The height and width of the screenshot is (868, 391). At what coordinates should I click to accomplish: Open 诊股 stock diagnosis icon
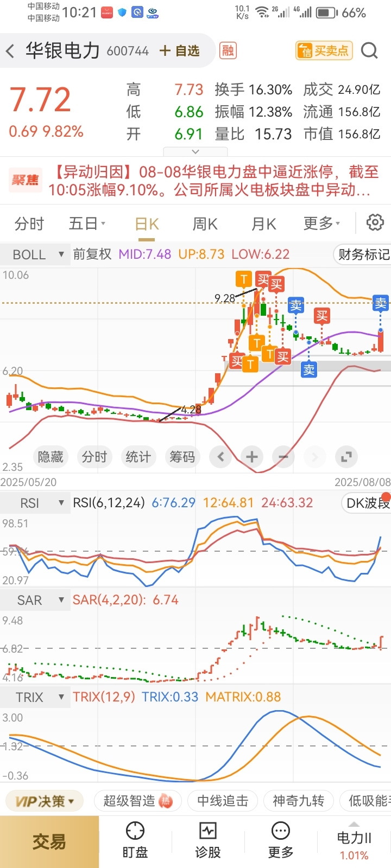click(208, 840)
